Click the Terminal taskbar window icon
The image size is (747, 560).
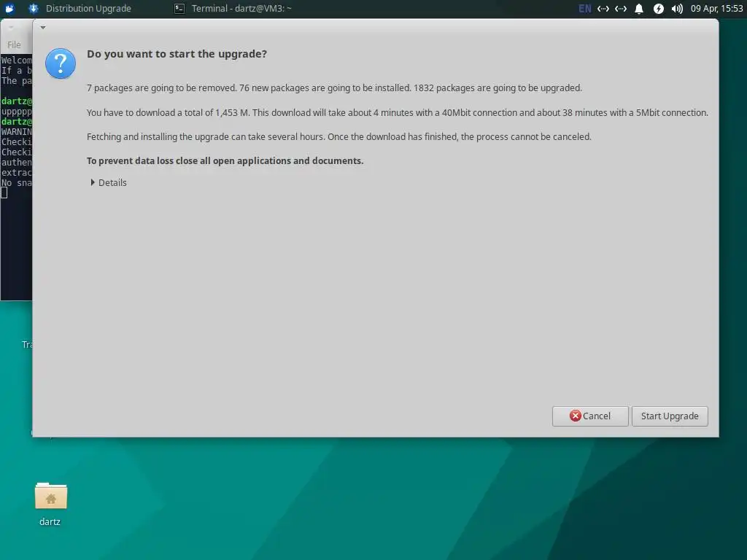179,8
